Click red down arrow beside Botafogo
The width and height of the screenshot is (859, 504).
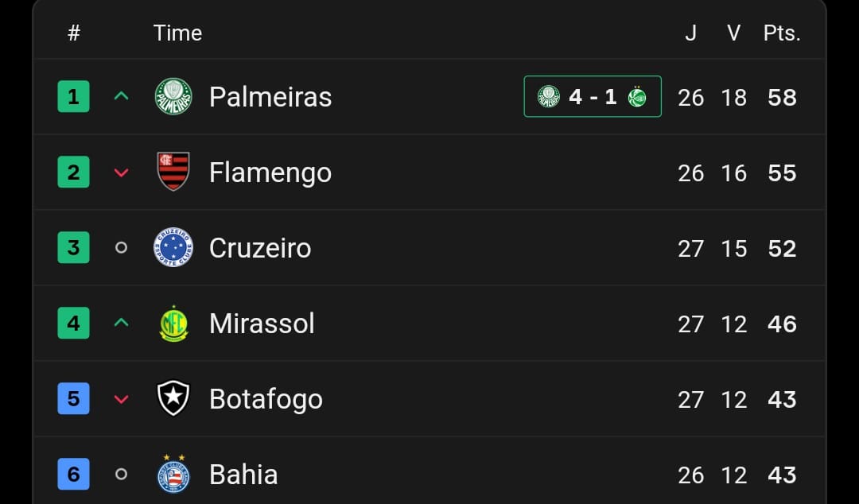click(x=121, y=399)
